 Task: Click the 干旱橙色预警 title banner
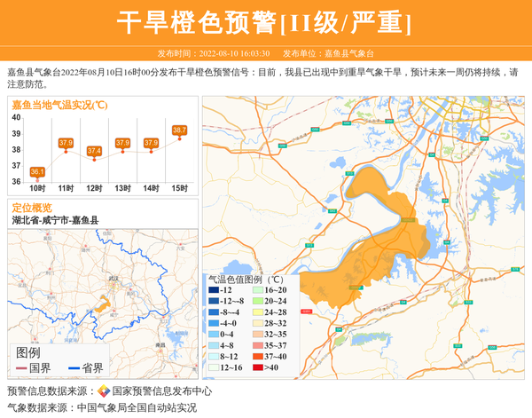[265, 23]
